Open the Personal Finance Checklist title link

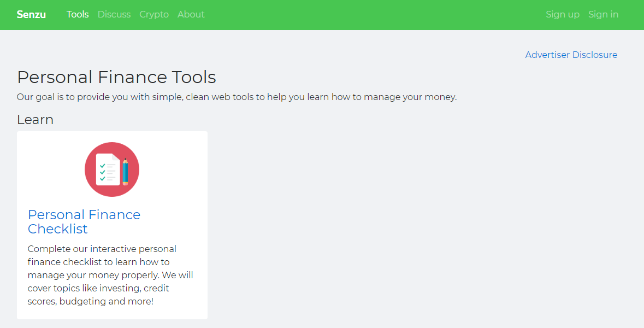(x=84, y=221)
